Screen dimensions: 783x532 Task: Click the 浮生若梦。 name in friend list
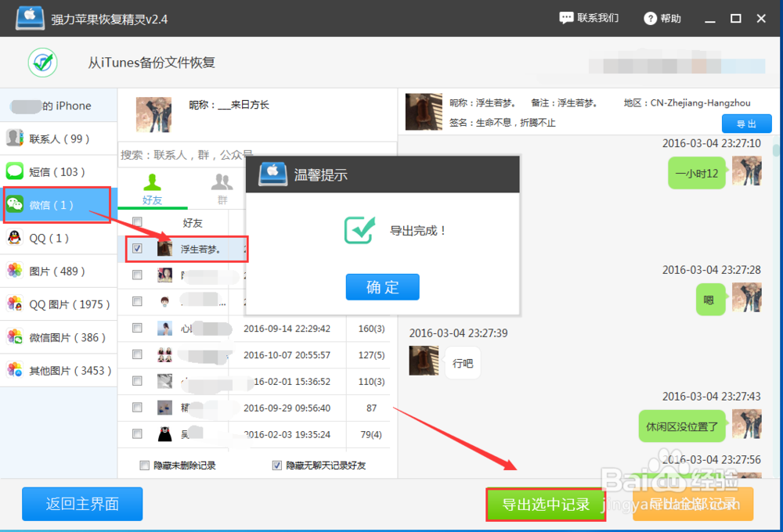tap(200, 249)
